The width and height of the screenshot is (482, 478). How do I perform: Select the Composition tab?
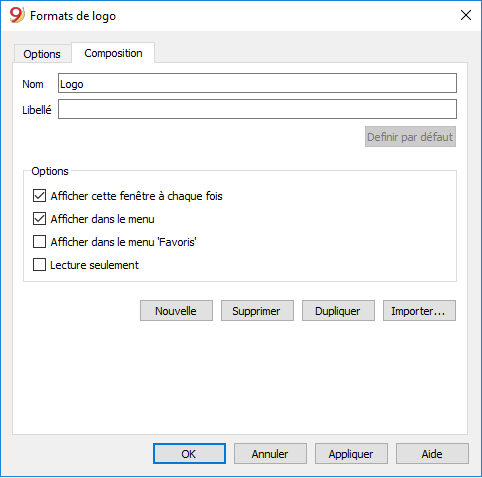point(113,53)
